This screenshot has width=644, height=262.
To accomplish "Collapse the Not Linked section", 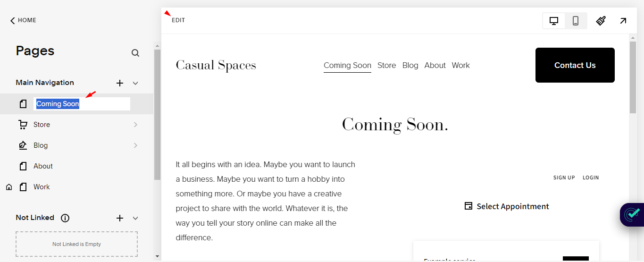I will coord(135,218).
